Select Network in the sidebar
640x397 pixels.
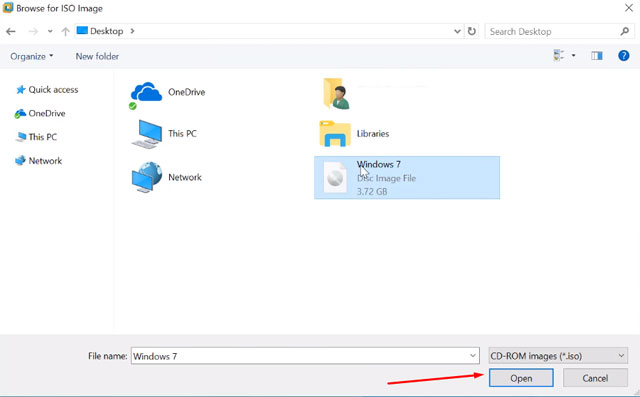pos(38,161)
